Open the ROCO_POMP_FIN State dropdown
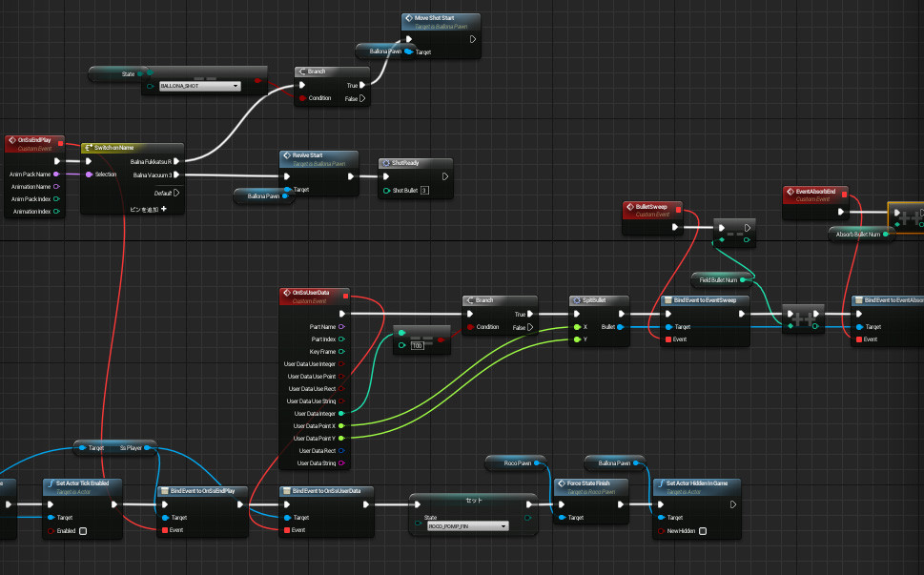 coord(468,526)
